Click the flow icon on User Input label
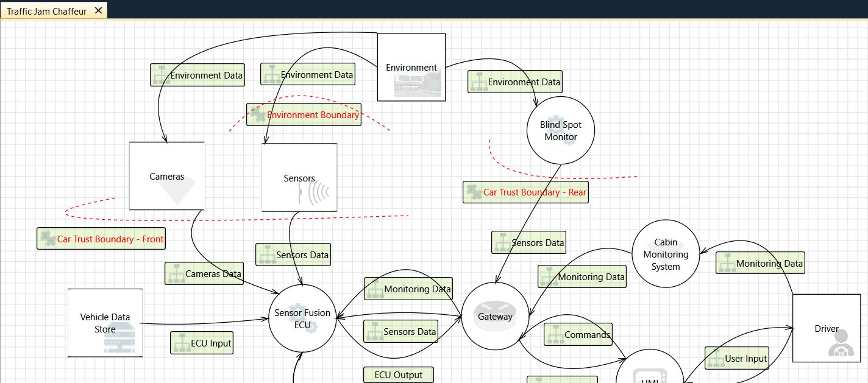 715,358
